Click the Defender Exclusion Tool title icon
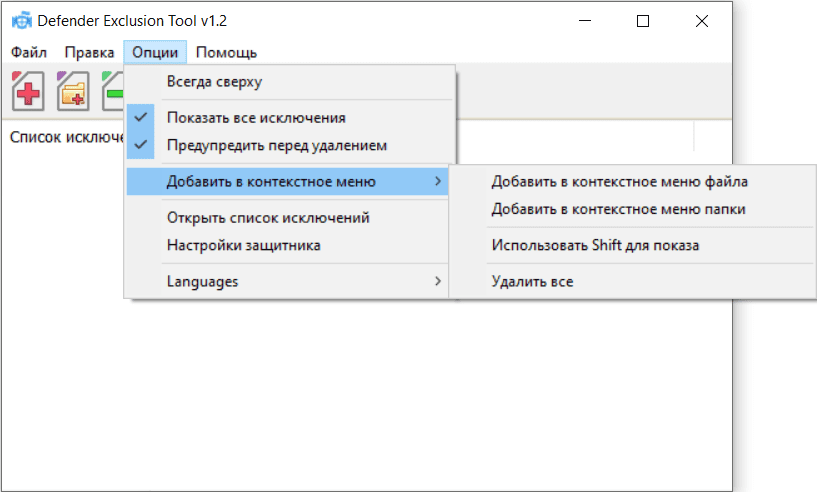 coord(18,21)
